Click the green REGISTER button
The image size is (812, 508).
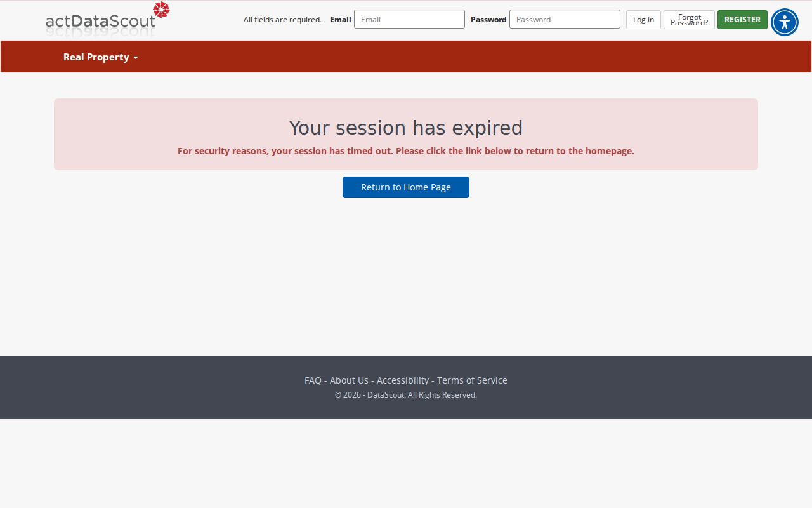742,20
